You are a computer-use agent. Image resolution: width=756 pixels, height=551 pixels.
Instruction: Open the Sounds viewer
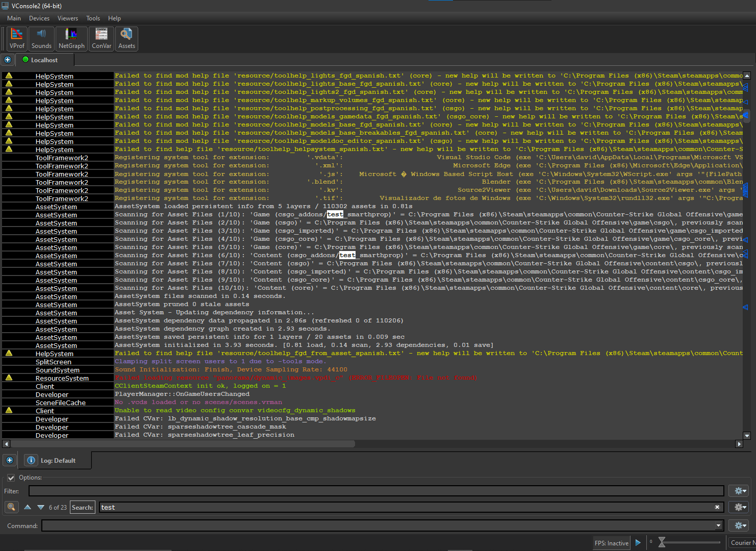41,39
